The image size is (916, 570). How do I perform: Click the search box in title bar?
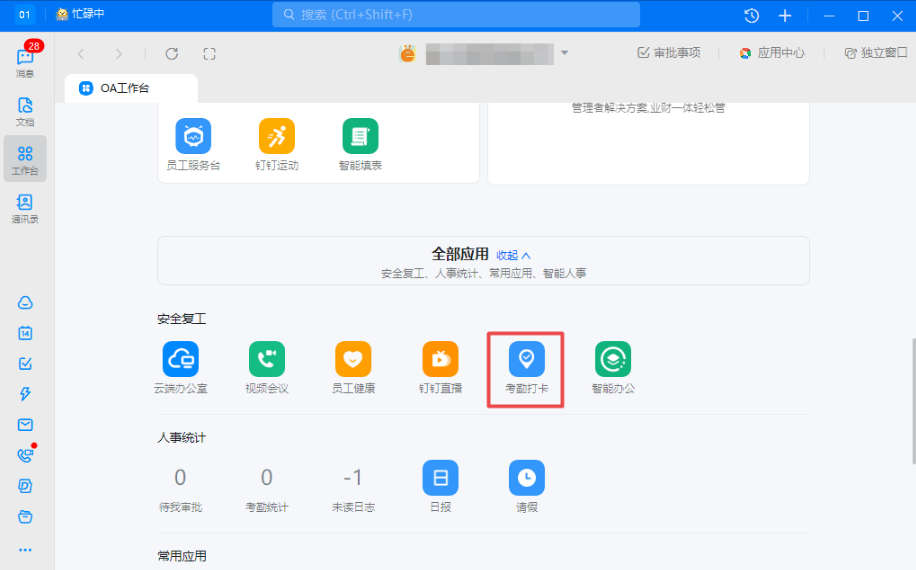[x=456, y=15]
